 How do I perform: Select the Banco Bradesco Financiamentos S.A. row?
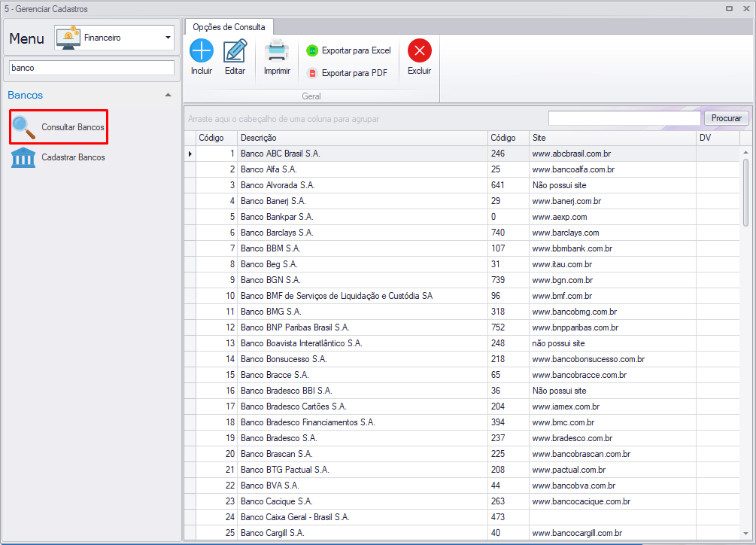pos(462,422)
